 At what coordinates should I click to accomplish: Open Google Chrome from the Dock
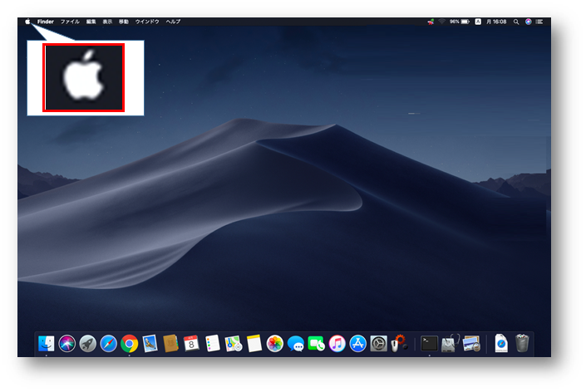pyautogui.click(x=130, y=344)
